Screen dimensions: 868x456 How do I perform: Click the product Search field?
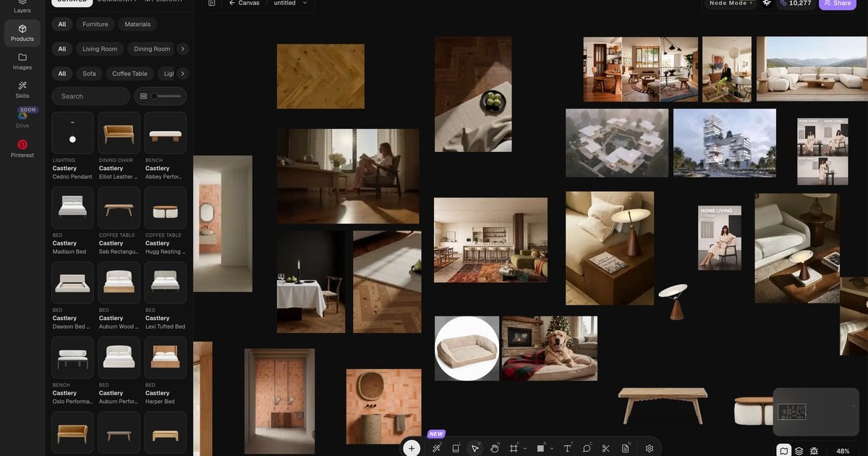(x=90, y=96)
